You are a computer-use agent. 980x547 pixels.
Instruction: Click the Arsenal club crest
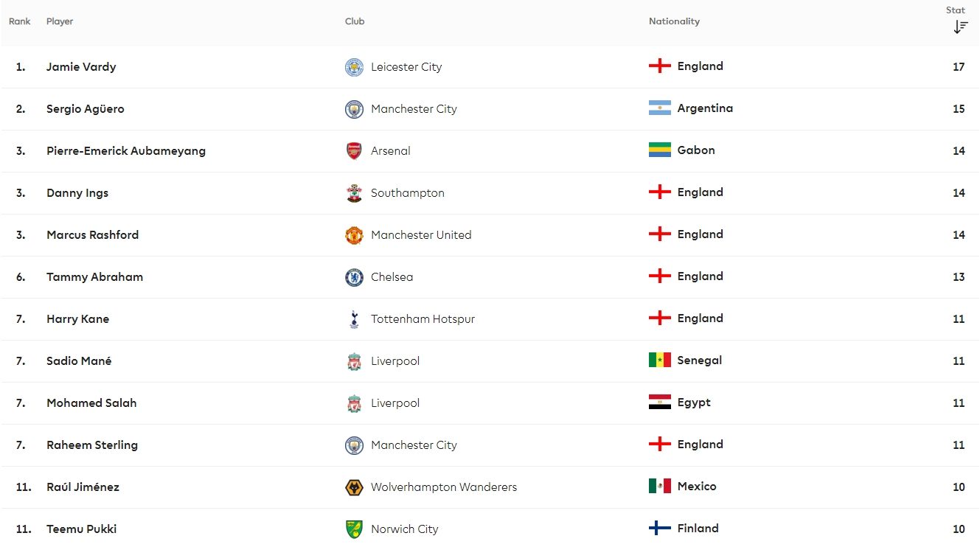tap(354, 151)
